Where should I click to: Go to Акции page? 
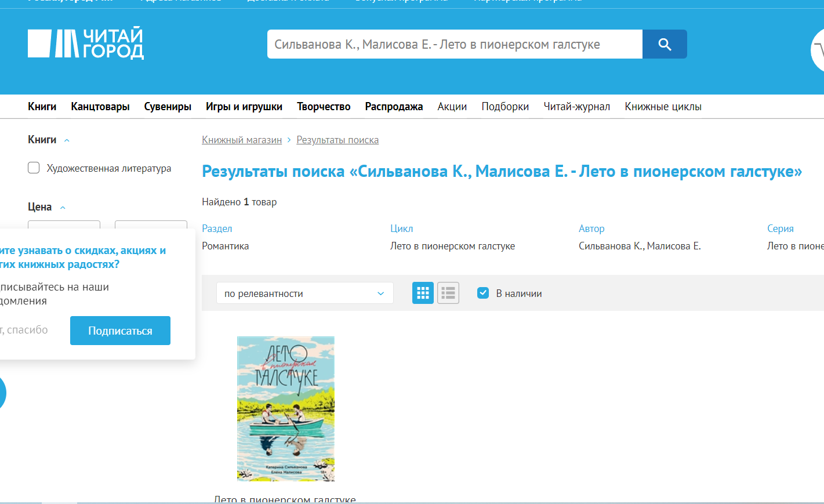click(x=452, y=107)
